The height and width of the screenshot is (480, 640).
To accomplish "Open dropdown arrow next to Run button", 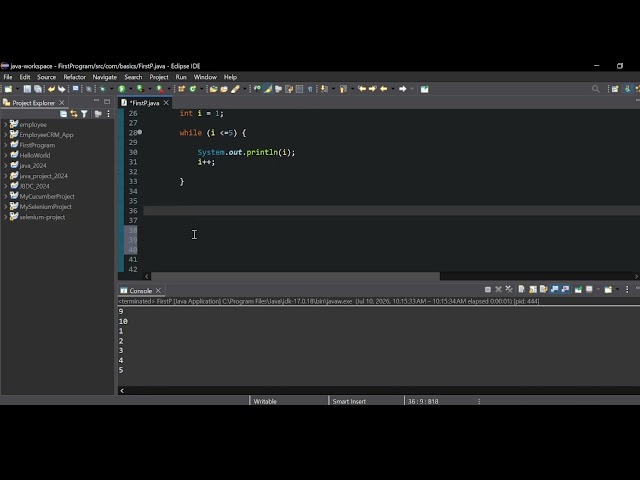I will pyautogui.click(x=131, y=89).
